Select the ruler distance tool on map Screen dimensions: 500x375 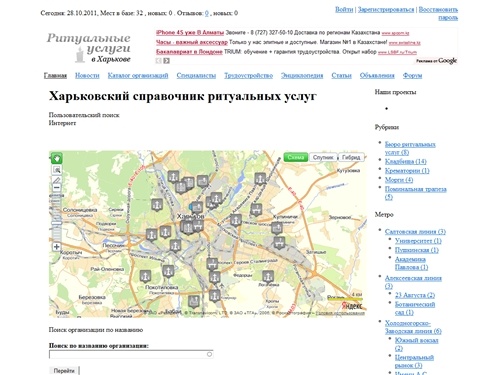[x=57, y=180]
